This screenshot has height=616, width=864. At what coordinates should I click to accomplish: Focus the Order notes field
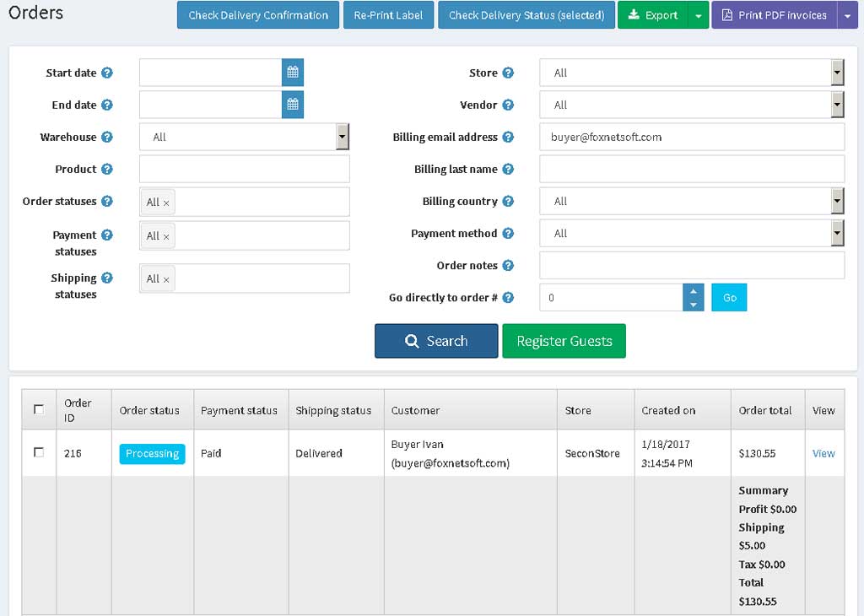pyautogui.click(x=692, y=266)
